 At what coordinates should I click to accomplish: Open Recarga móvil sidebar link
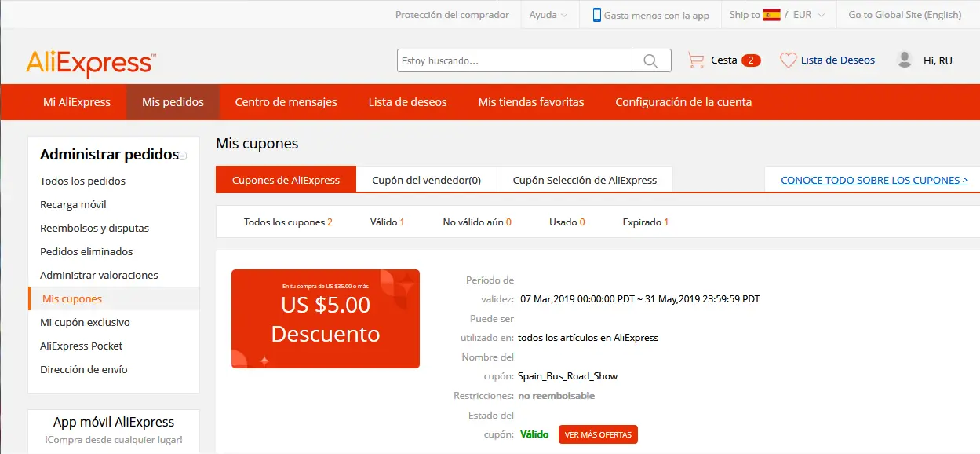click(73, 204)
